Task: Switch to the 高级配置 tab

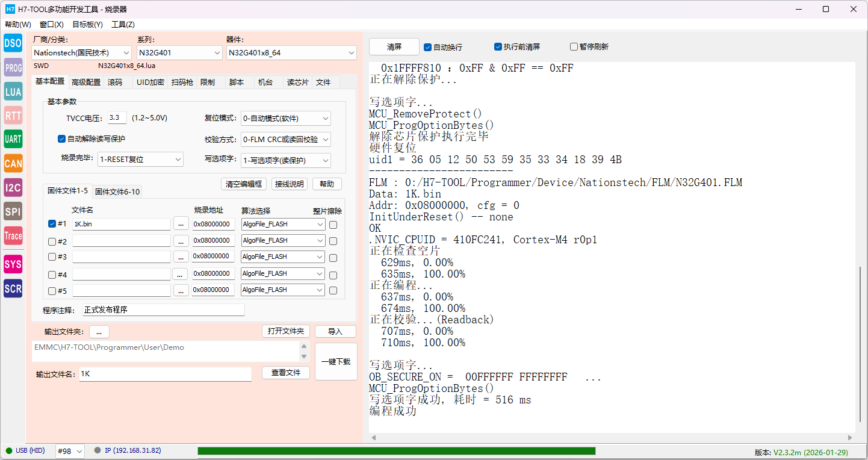Action: (86, 82)
